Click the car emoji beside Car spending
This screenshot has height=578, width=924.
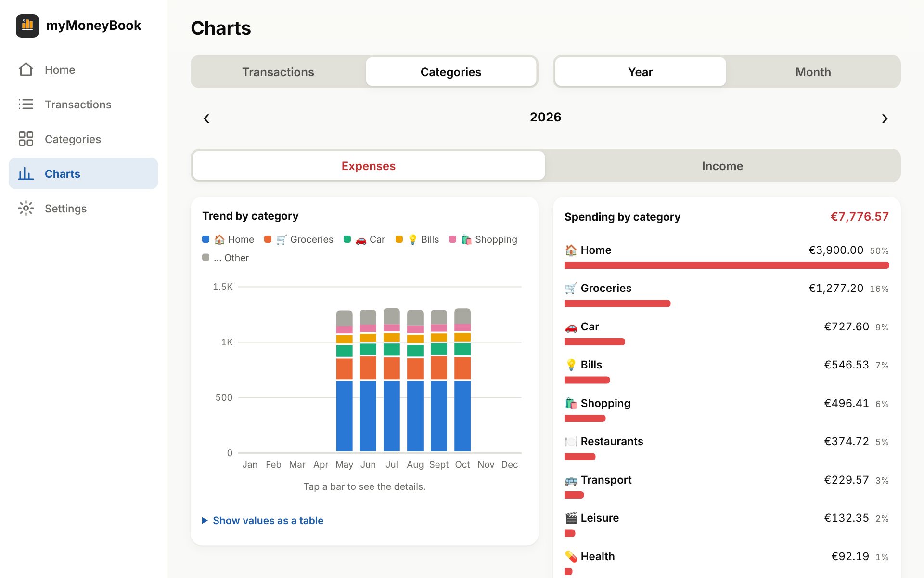click(571, 327)
